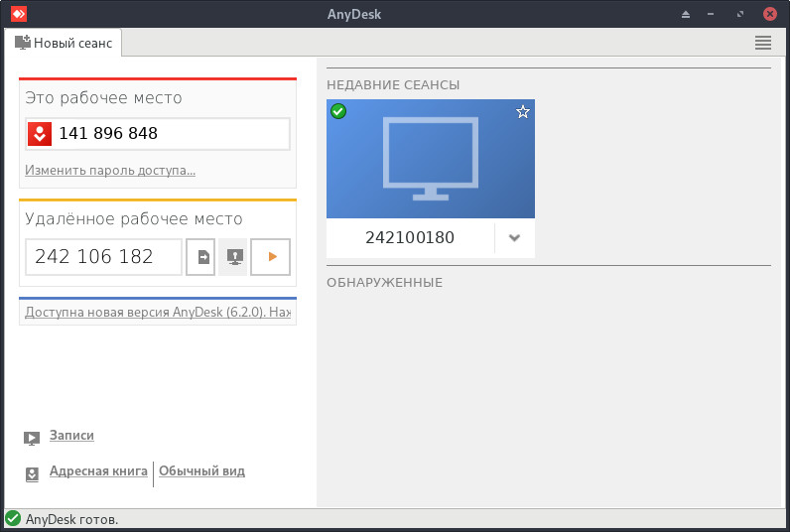This screenshot has height=532, width=790.
Task: Switch to Обычный вид
Action: coord(202,471)
